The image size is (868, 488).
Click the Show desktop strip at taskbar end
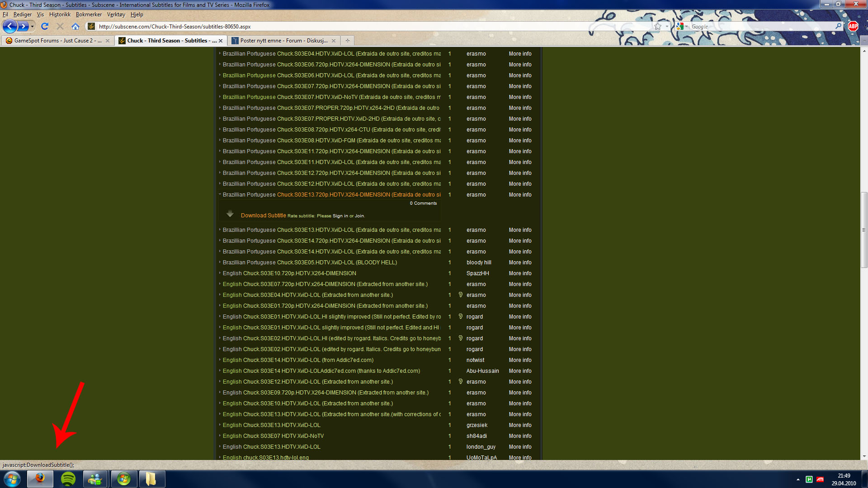(864, 479)
